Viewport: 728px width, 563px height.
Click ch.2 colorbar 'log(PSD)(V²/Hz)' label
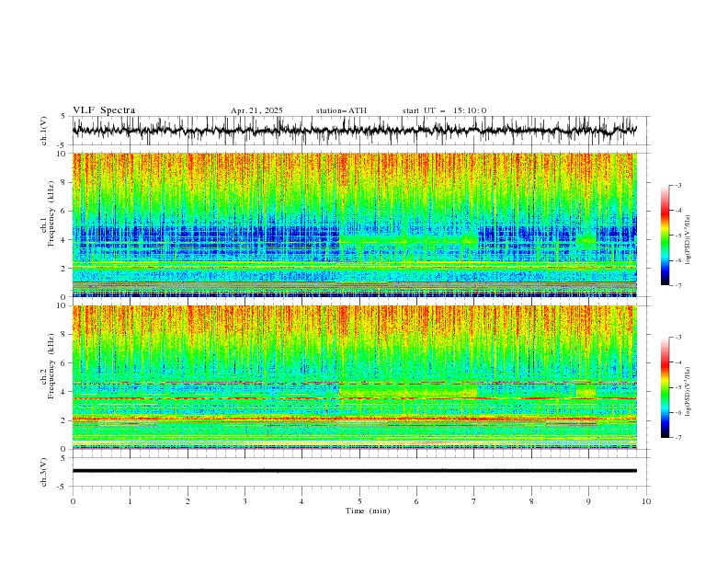point(688,392)
